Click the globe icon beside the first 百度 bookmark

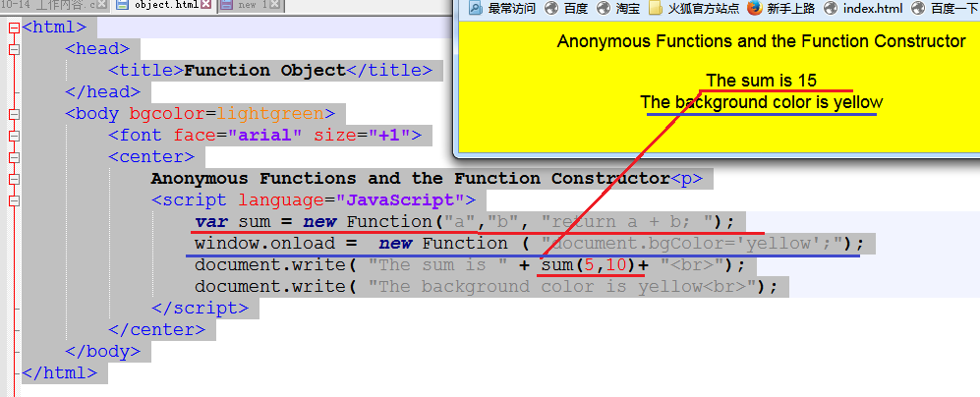click(551, 8)
